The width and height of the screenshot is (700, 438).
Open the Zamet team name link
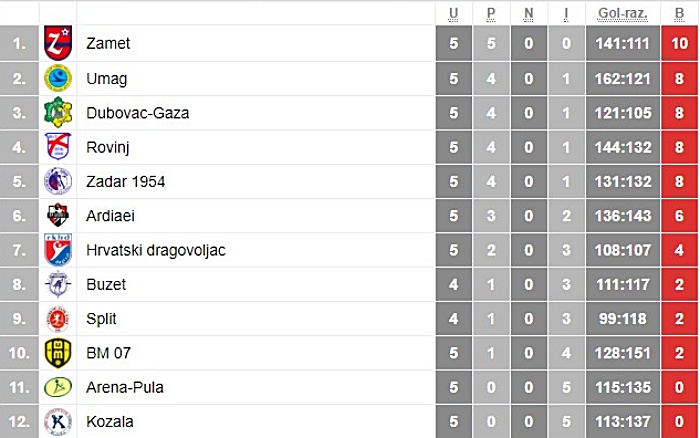(108, 43)
